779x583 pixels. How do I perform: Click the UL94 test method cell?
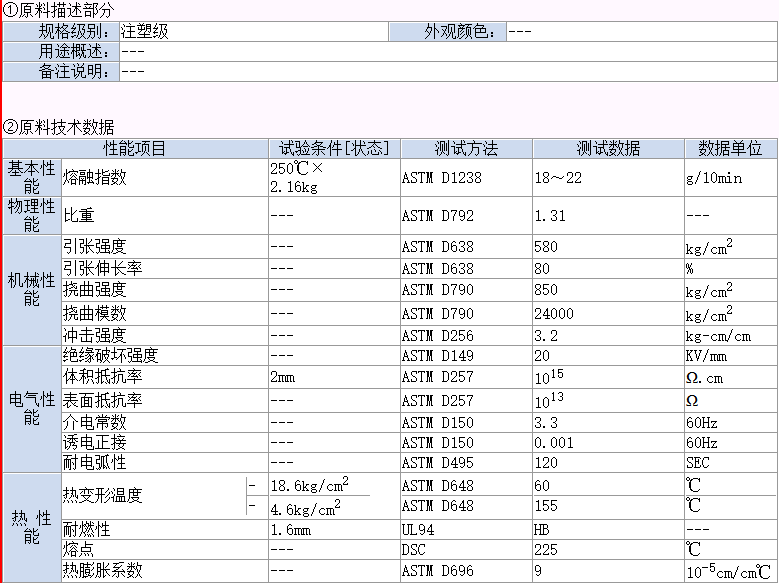420,529
